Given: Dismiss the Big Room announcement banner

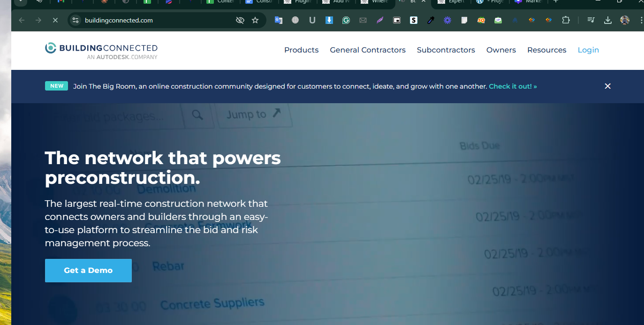Looking at the screenshot, I should tap(608, 86).
